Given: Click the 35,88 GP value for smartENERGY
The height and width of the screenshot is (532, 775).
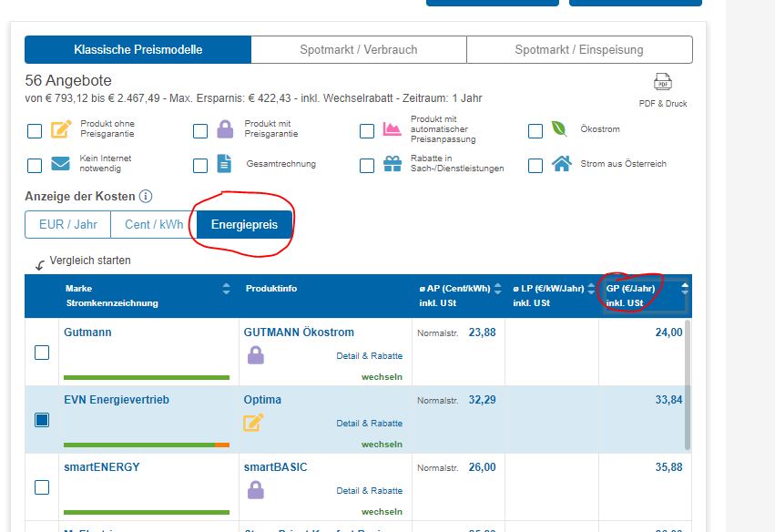Looking at the screenshot, I should pyautogui.click(x=668, y=467).
